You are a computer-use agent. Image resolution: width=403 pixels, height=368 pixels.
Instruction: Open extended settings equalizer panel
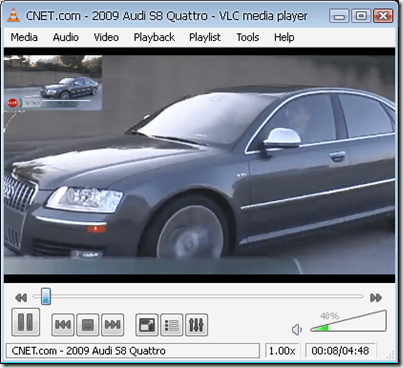(196, 324)
